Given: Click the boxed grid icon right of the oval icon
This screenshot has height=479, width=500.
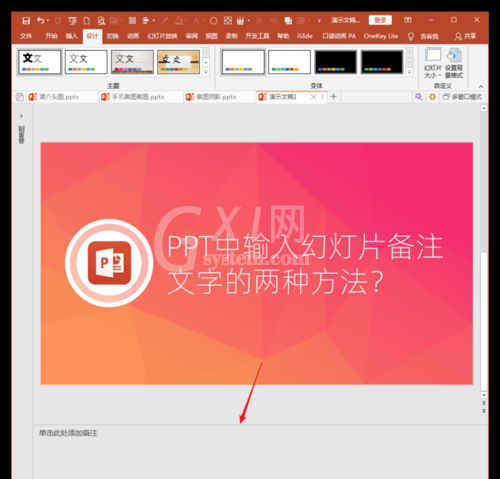Looking at the screenshot, I should (228, 21).
